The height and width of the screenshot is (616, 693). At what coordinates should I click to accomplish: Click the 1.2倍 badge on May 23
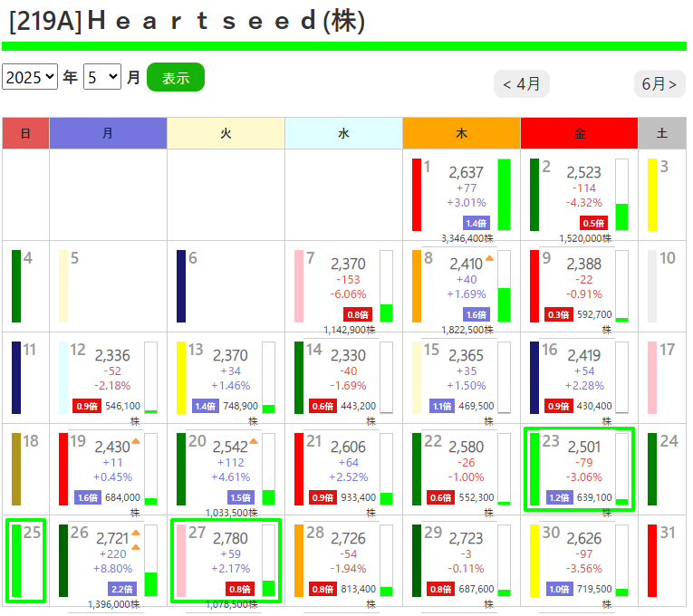[x=559, y=497]
